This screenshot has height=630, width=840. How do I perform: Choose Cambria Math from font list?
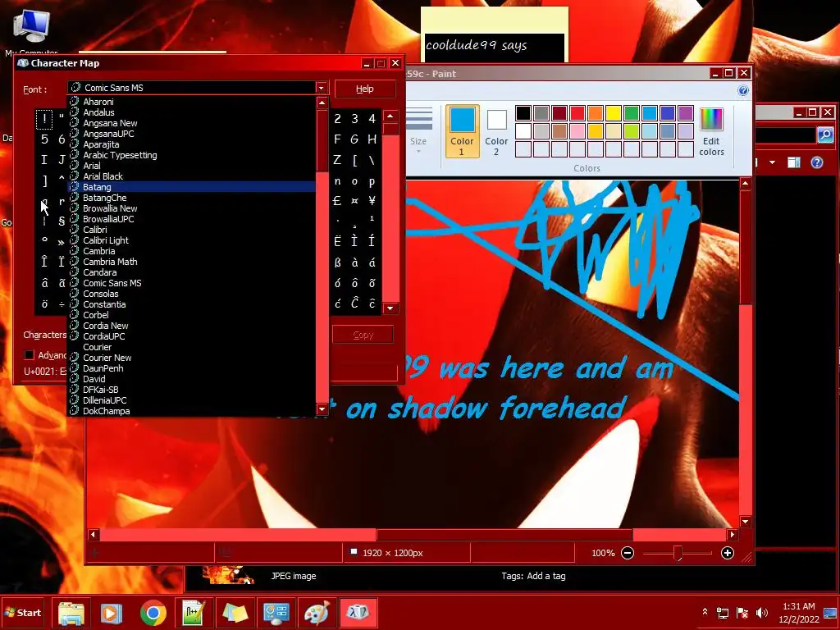click(x=192, y=262)
